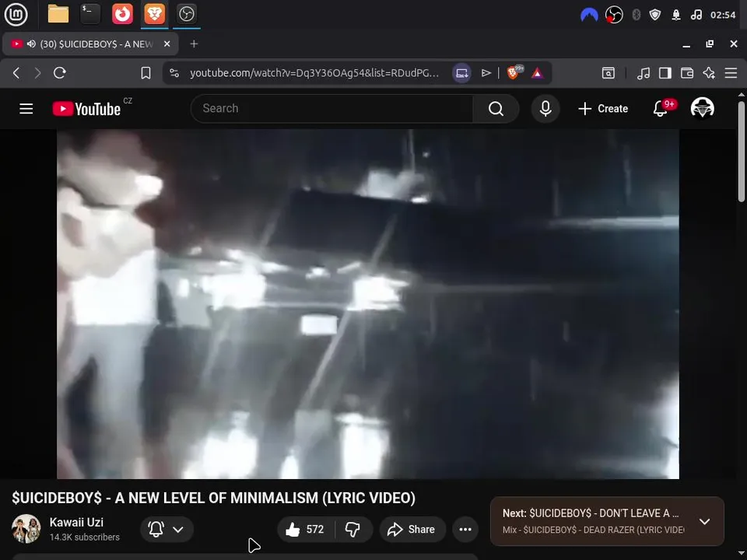Viewport: 747px width, 560px height.
Task: Toggle the browser sidebar panel
Action: point(665,73)
